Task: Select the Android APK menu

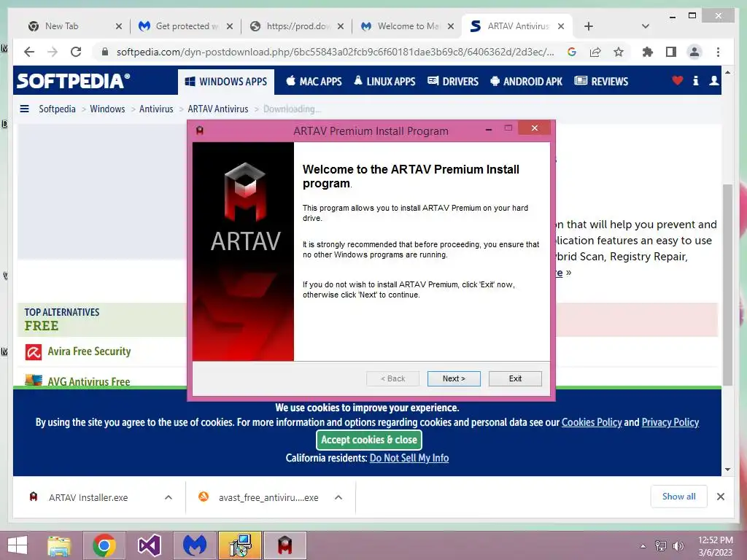Action: click(527, 82)
